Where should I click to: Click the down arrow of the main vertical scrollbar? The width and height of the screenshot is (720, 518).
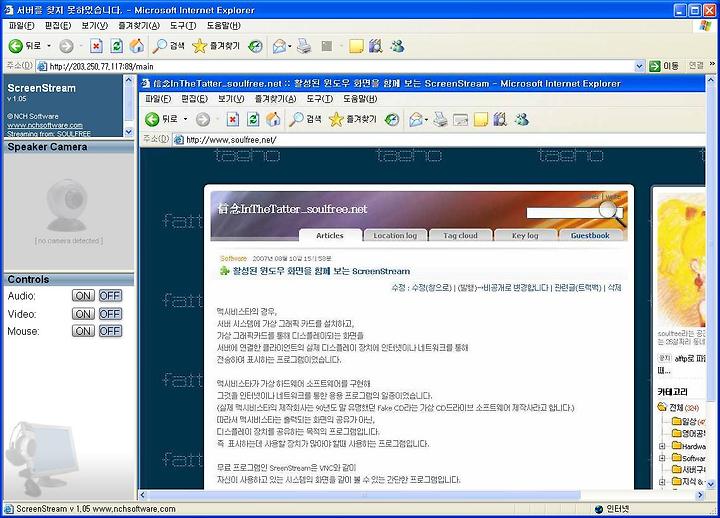click(711, 484)
